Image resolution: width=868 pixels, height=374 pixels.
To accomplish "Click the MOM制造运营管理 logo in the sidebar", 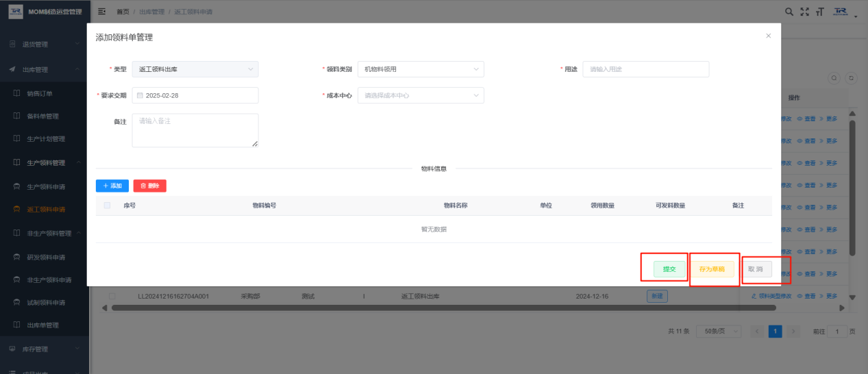I will tap(45, 12).
